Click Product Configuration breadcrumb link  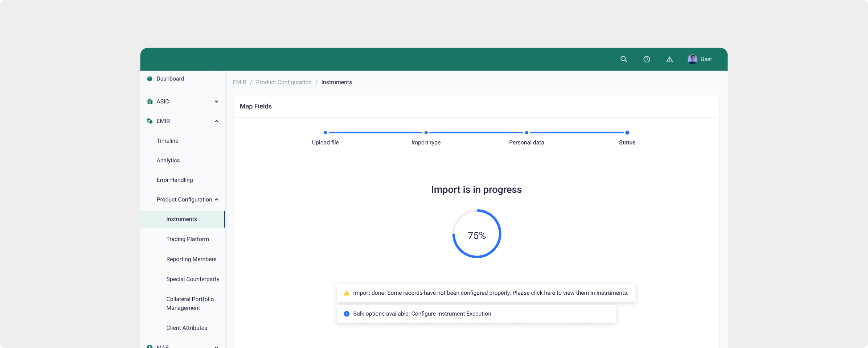(x=284, y=82)
